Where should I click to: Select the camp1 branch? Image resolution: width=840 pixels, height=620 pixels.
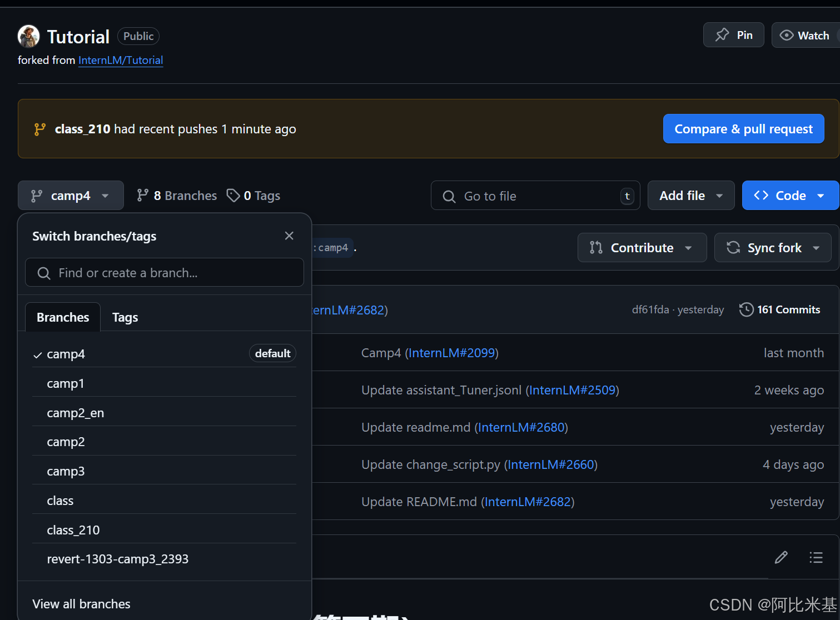pyautogui.click(x=165, y=383)
